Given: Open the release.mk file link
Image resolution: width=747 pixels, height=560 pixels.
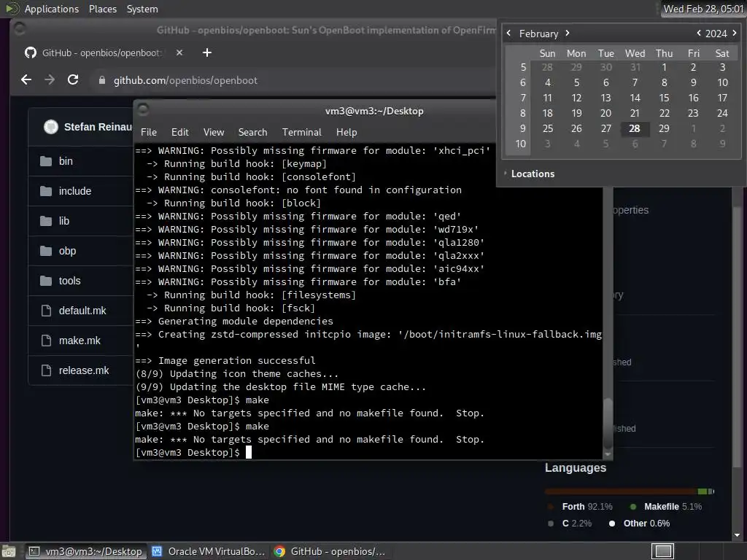Looking at the screenshot, I should click(x=84, y=370).
